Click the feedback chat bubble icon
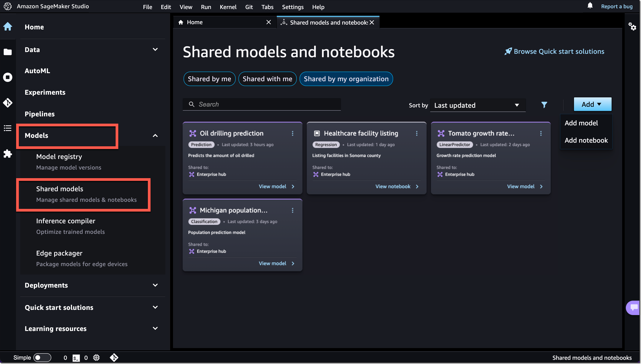641x364 pixels. pos(634,307)
